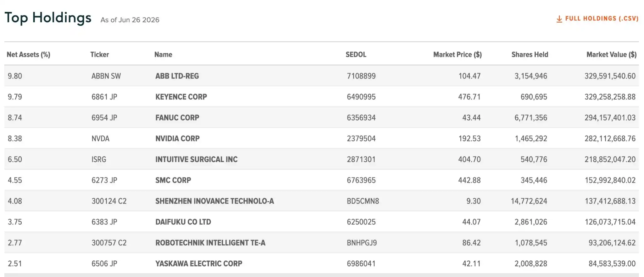Click the Net Assets (%) column header
Viewport: 644px width, 277px height.
pyautogui.click(x=29, y=55)
